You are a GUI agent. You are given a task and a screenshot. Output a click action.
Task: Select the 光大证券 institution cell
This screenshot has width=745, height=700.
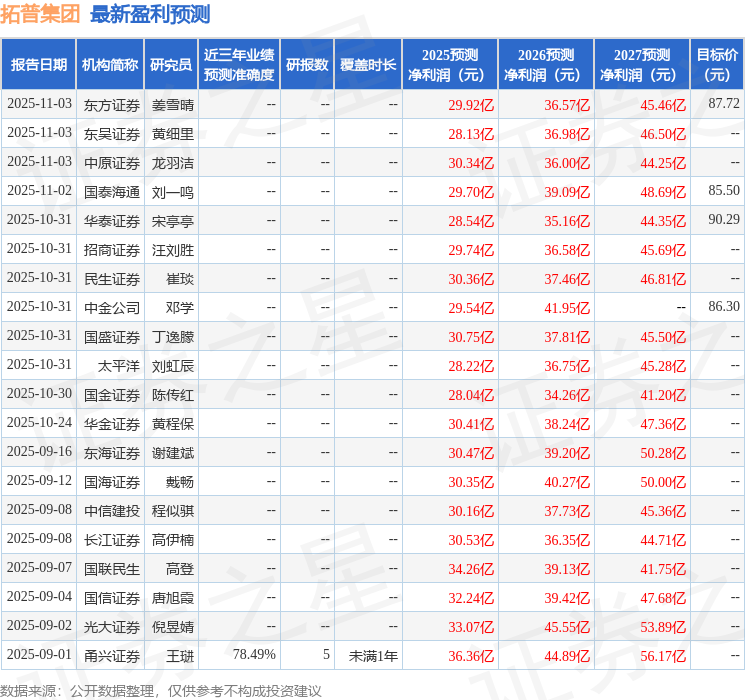tap(112, 627)
